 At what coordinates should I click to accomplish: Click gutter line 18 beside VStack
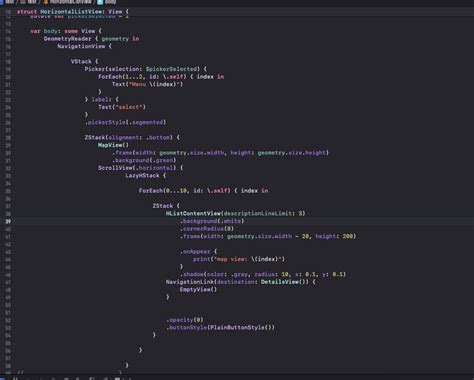point(8,61)
